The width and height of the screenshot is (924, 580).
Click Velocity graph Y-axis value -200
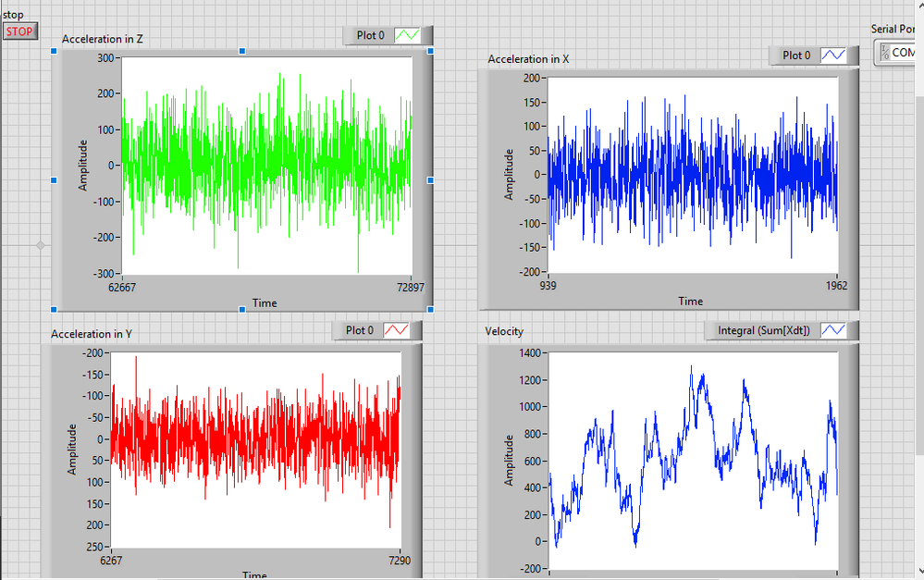[530, 568]
